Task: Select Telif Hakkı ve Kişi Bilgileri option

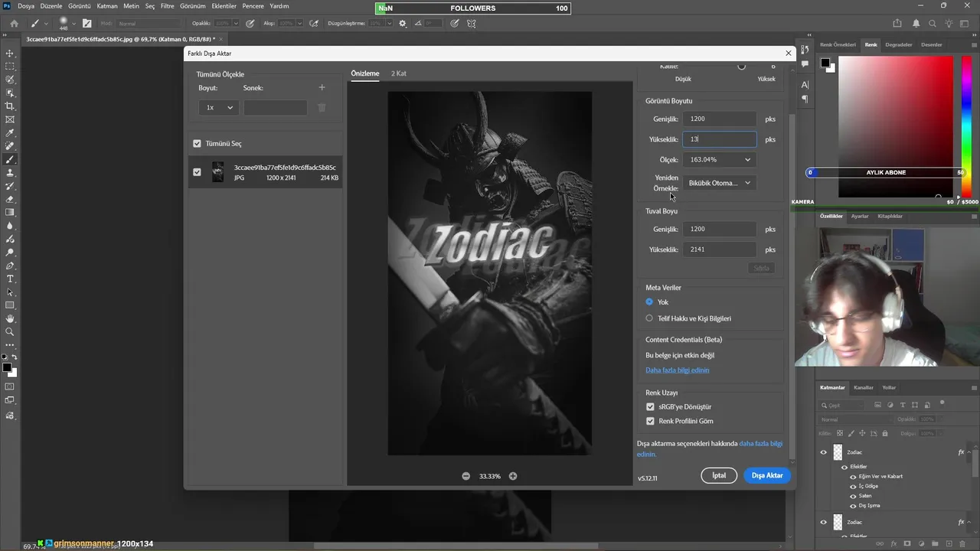Action: (x=649, y=318)
